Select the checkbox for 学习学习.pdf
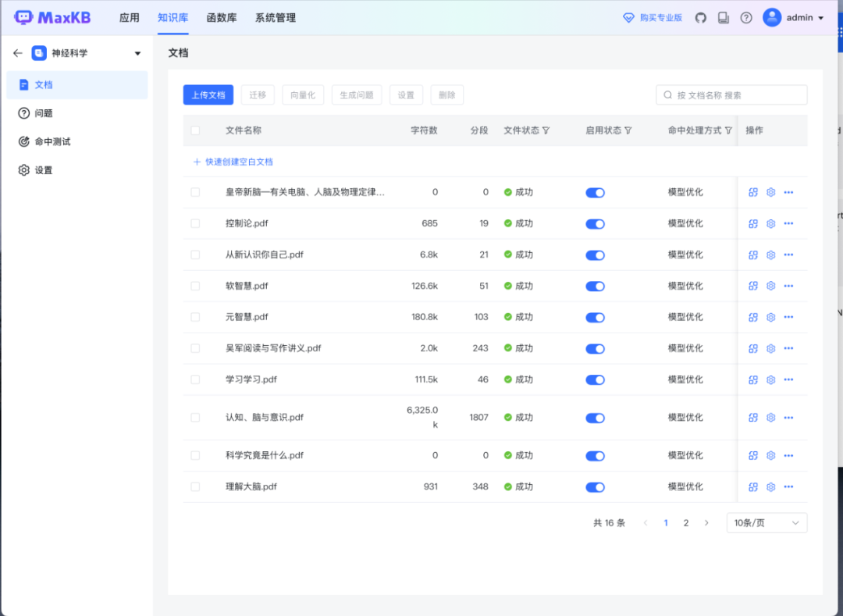The width and height of the screenshot is (843, 616). pos(195,379)
